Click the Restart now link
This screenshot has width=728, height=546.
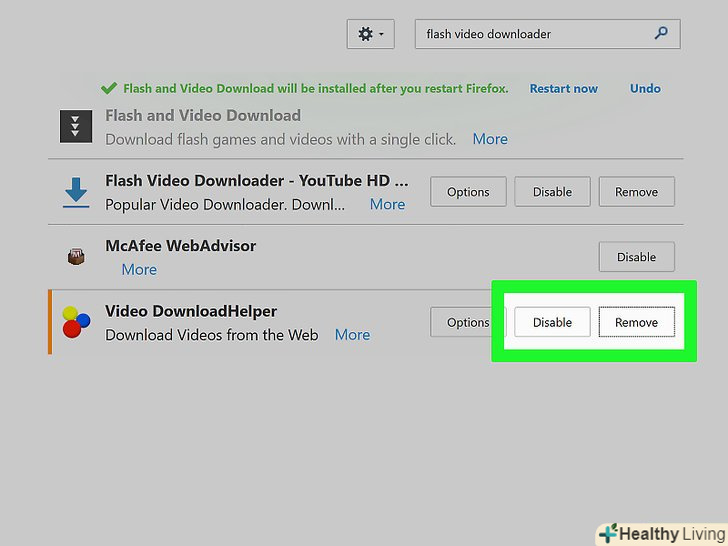pos(564,89)
